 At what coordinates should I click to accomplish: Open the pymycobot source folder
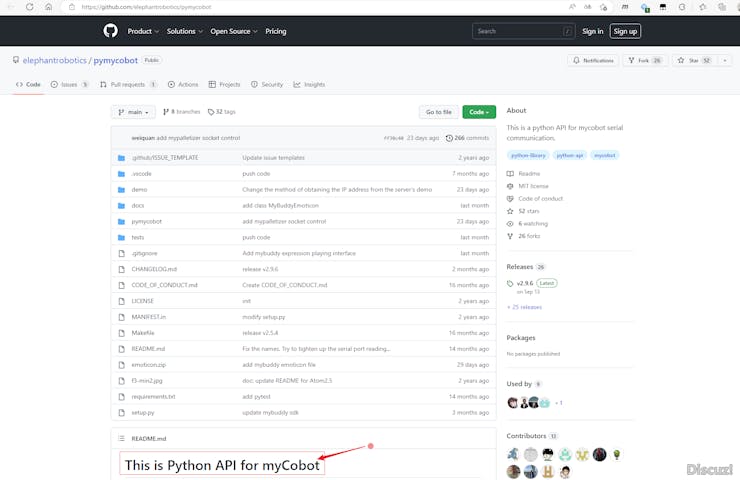146,221
